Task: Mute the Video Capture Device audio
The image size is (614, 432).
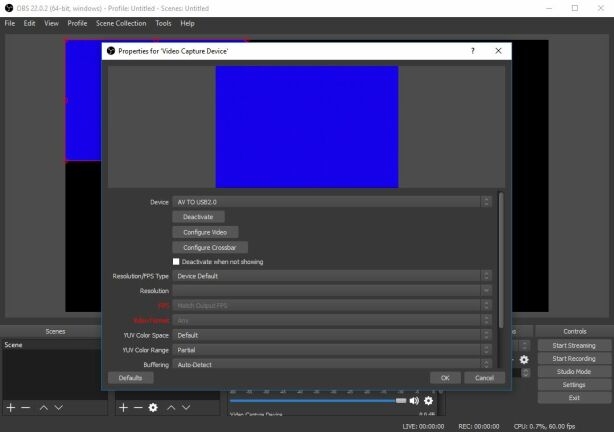Action: (x=414, y=401)
